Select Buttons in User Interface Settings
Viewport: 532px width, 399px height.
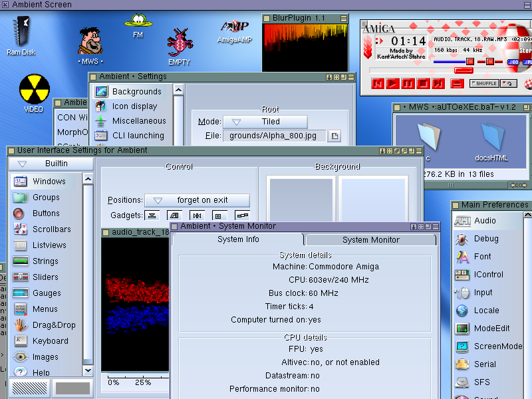point(46,213)
